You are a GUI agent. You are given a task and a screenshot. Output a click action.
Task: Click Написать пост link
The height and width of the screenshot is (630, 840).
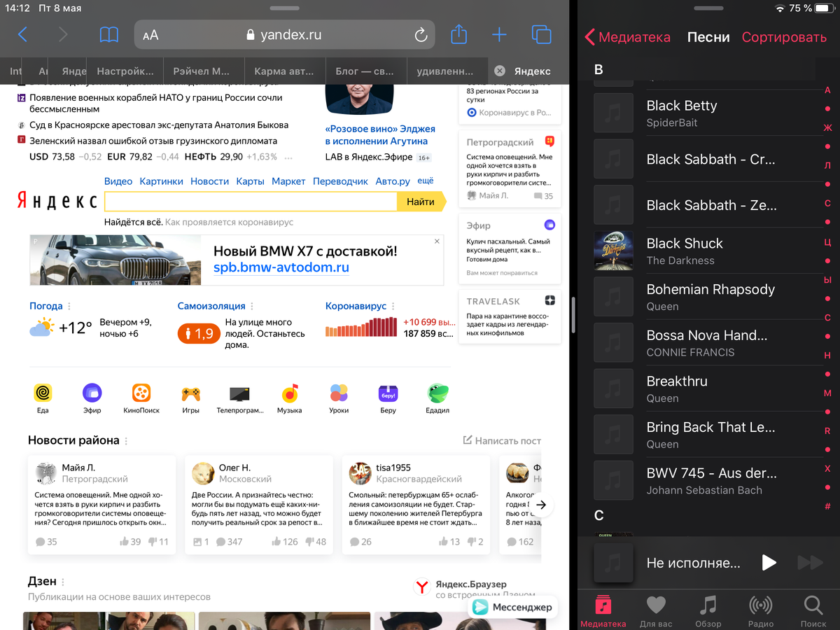(502, 440)
